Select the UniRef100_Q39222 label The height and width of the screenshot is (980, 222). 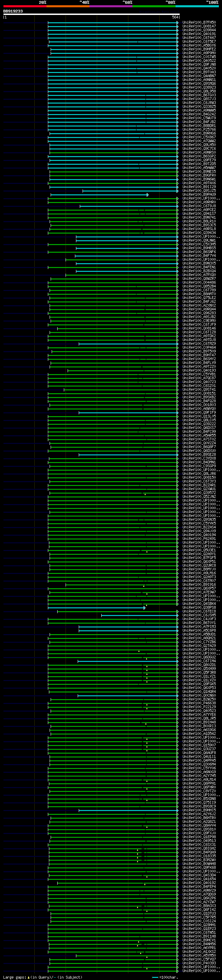point(199,424)
